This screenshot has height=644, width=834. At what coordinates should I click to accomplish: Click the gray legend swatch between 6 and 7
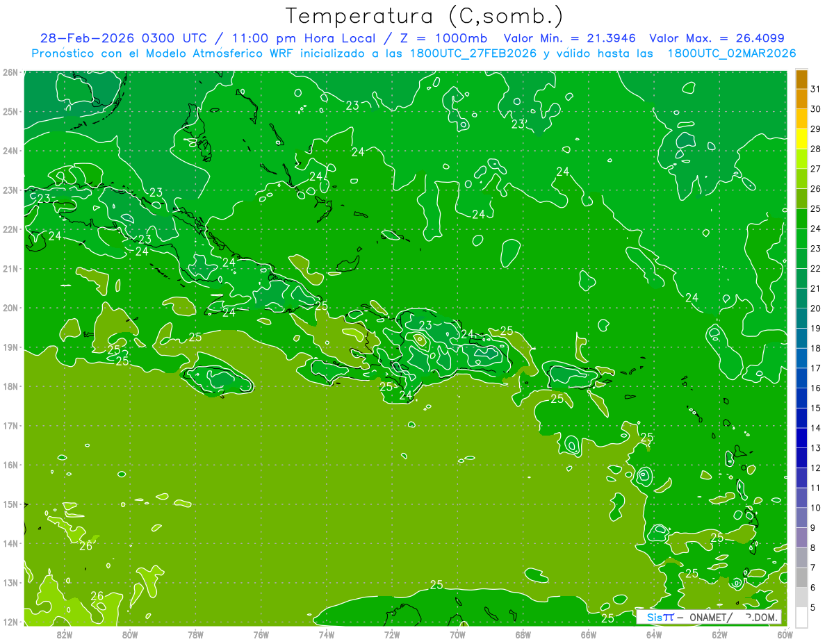801,577
